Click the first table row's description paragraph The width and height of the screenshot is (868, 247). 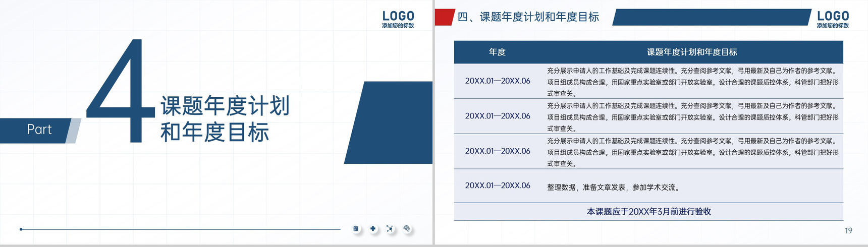[x=693, y=82]
